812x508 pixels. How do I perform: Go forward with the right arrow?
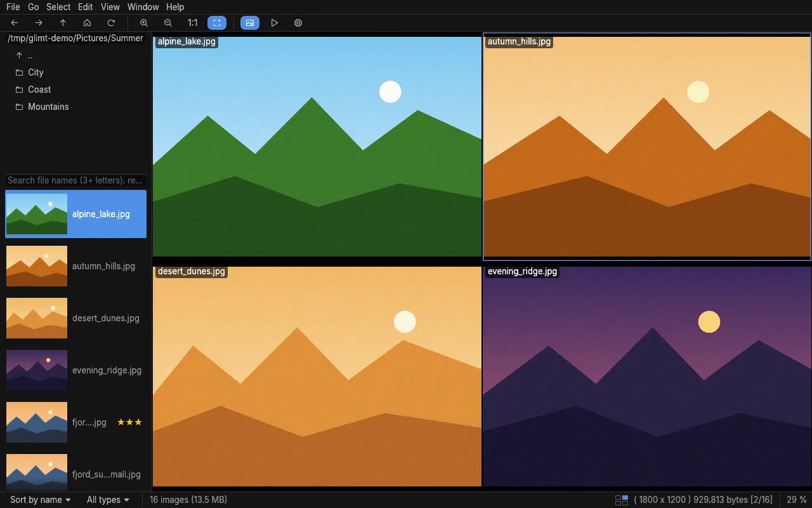tap(39, 23)
